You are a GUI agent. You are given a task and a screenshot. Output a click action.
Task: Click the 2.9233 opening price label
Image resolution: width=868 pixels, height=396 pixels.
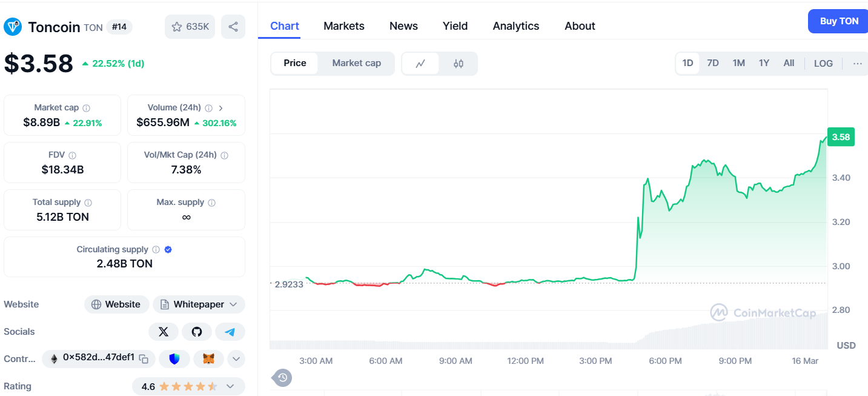[x=288, y=284]
